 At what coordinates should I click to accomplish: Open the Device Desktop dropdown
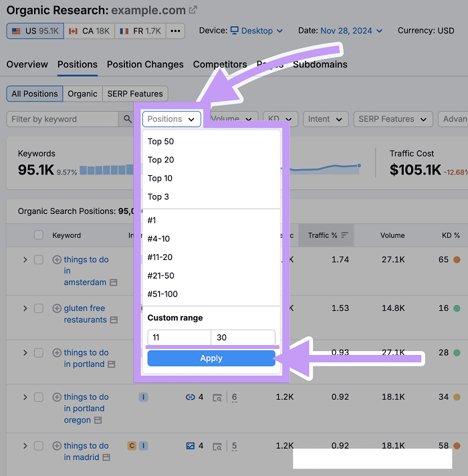click(x=257, y=31)
